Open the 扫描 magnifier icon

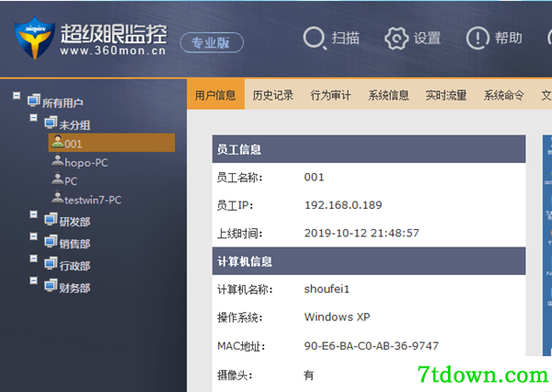[x=315, y=38]
